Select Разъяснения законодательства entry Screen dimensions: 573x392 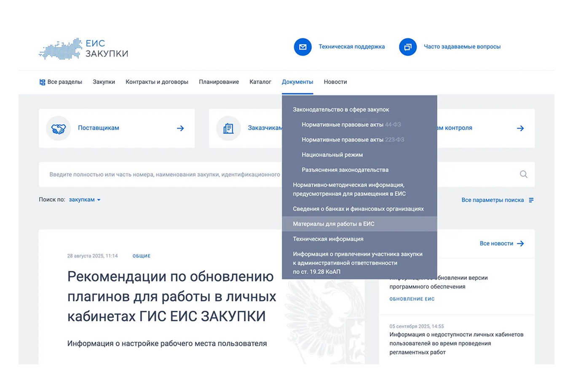point(359,170)
